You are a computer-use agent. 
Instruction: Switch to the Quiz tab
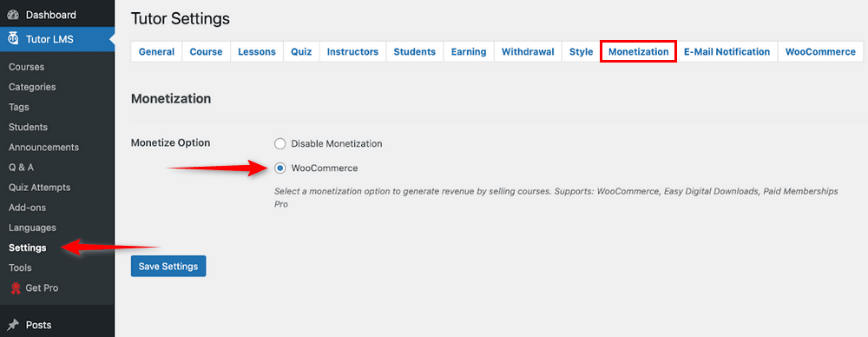(301, 51)
